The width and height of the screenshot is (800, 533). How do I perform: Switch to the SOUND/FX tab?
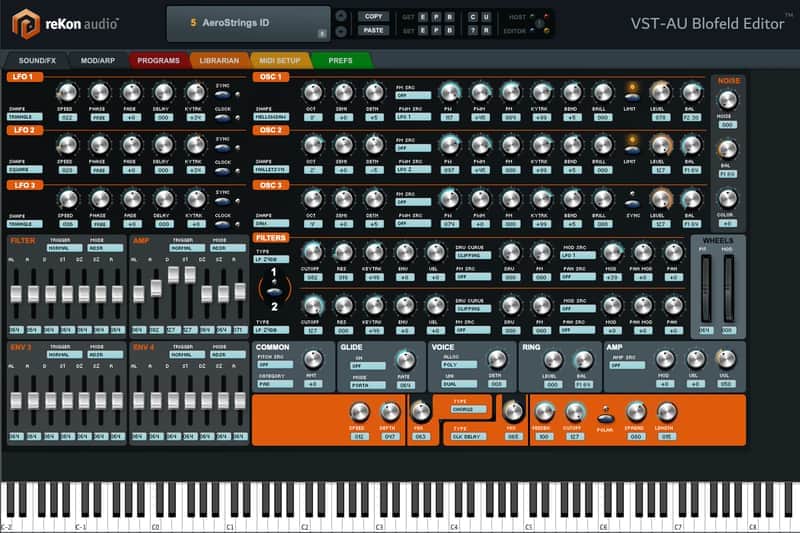pyautogui.click(x=37, y=60)
